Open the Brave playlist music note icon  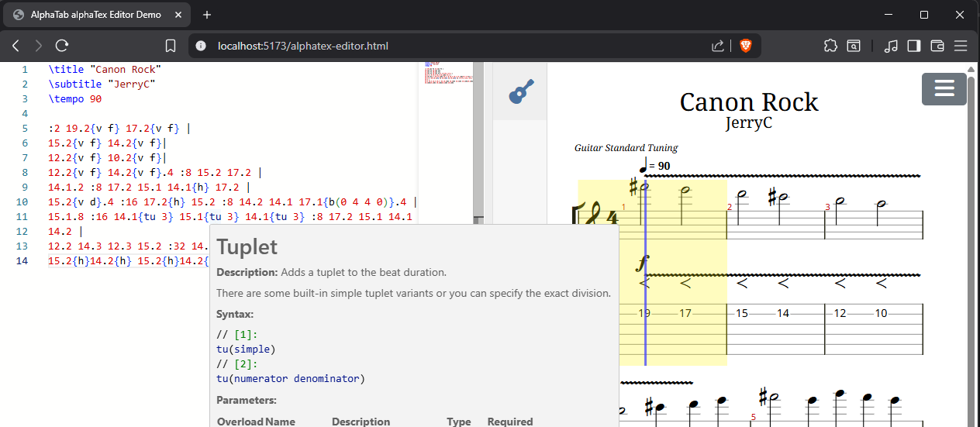coord(891,46)
